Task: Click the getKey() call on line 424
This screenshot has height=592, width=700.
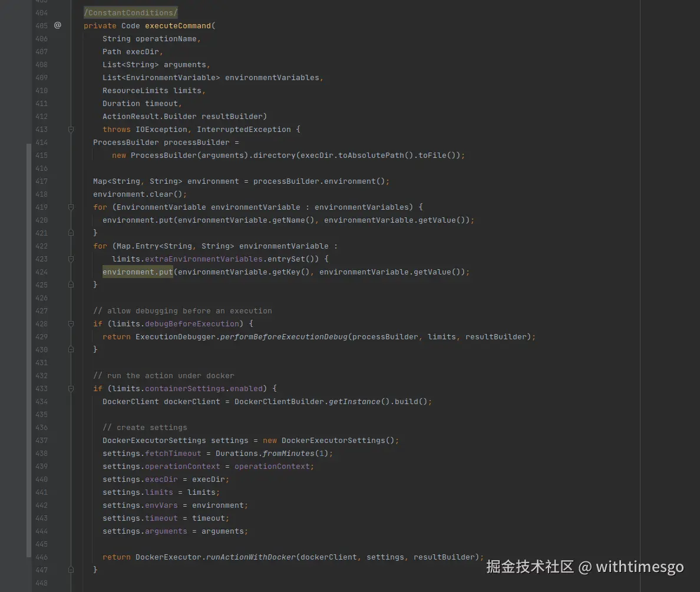Action: tap(291, 272)
